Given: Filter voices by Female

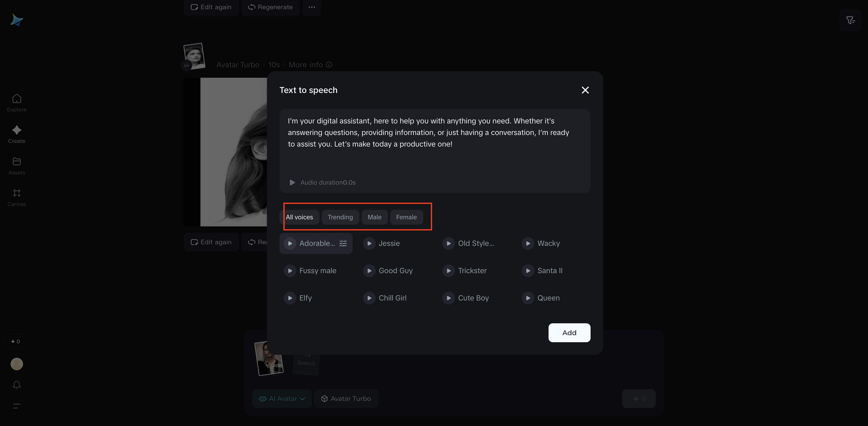Looking at the screenshot, I should coord(406,217).
